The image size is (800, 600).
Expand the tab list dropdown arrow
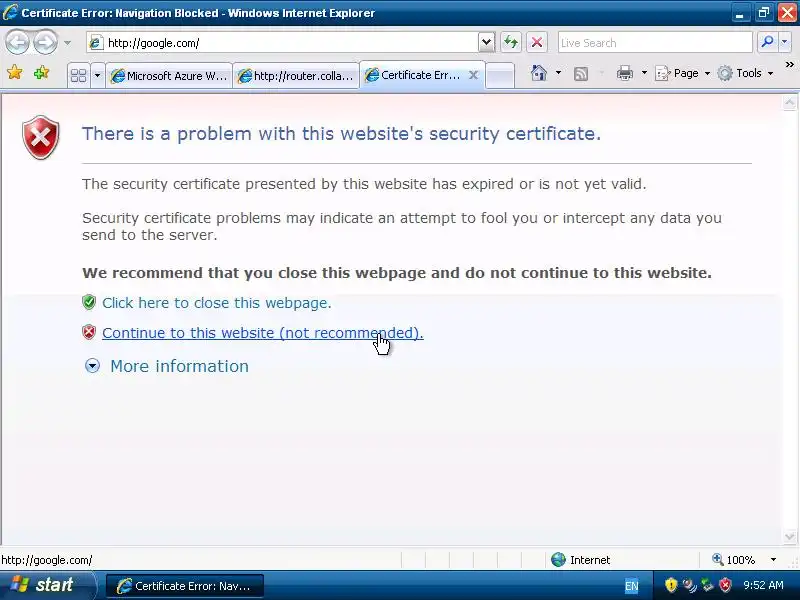pyautogui.click(x=97, y=76)
